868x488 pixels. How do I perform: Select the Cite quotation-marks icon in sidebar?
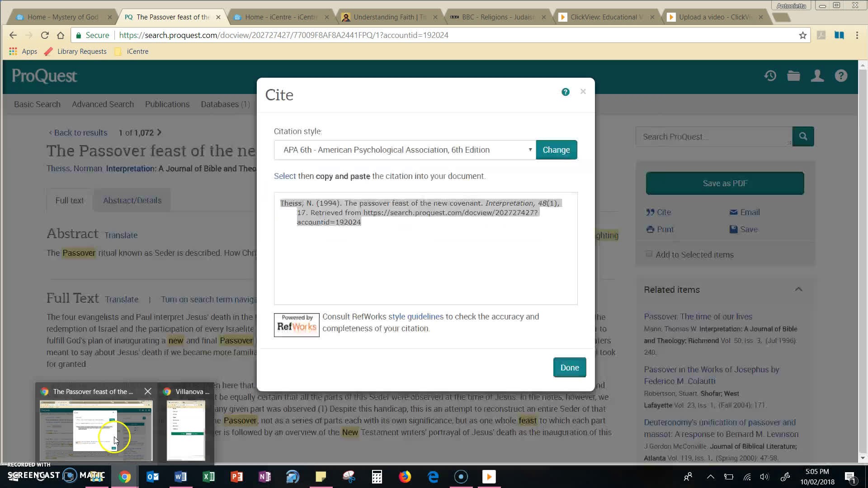tap(650, 212)
